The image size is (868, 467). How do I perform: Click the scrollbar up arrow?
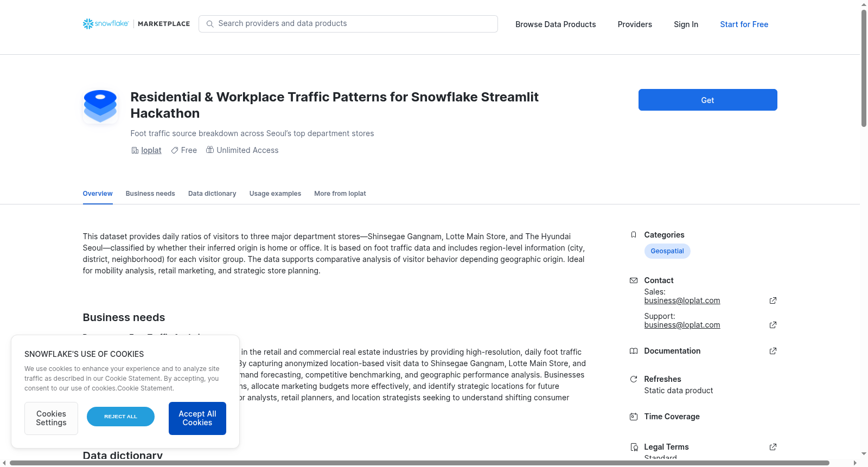coord(864,4)
